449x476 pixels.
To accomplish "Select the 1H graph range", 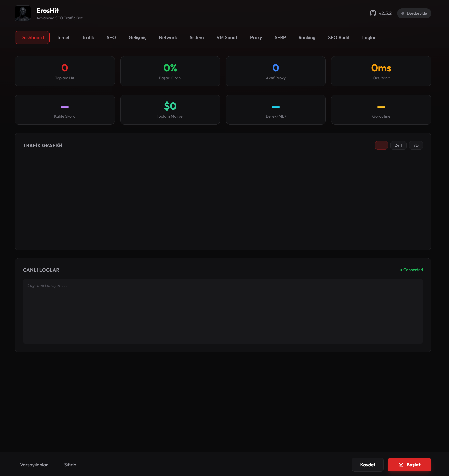I will 381,145.
